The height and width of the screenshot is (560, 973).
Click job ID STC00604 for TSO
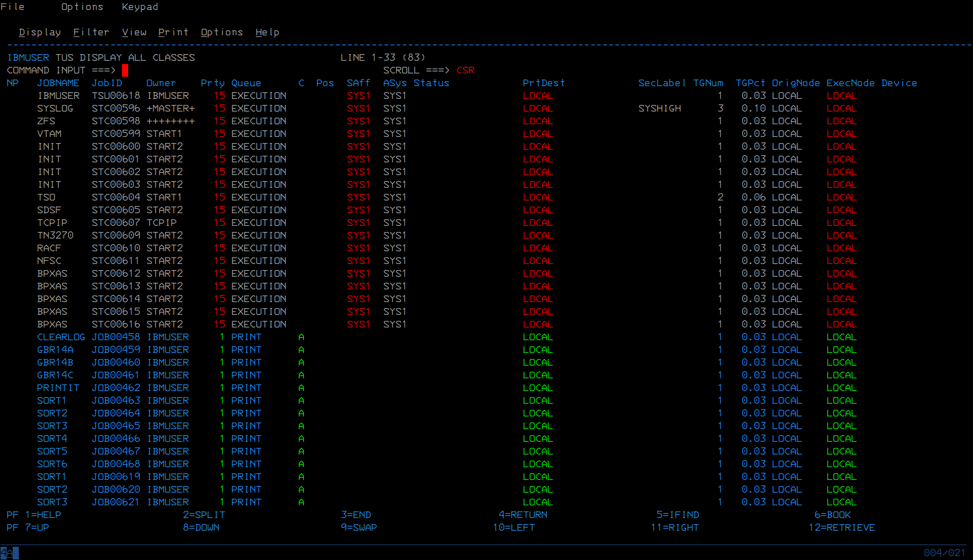(116, 197)
